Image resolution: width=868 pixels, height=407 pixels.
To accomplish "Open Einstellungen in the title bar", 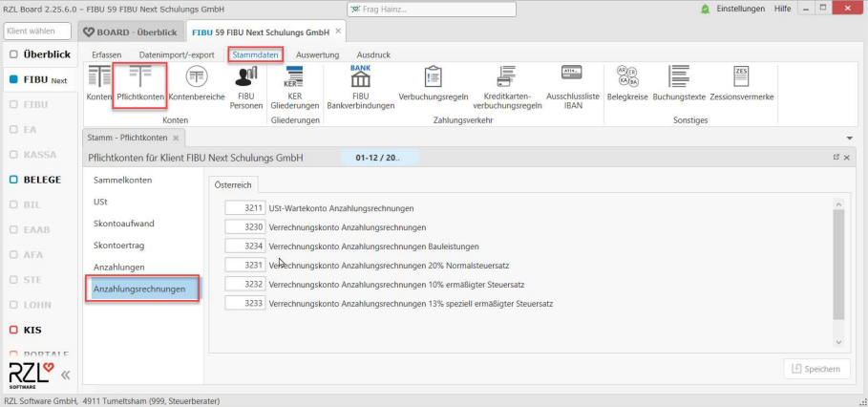I will pos(740,9).
